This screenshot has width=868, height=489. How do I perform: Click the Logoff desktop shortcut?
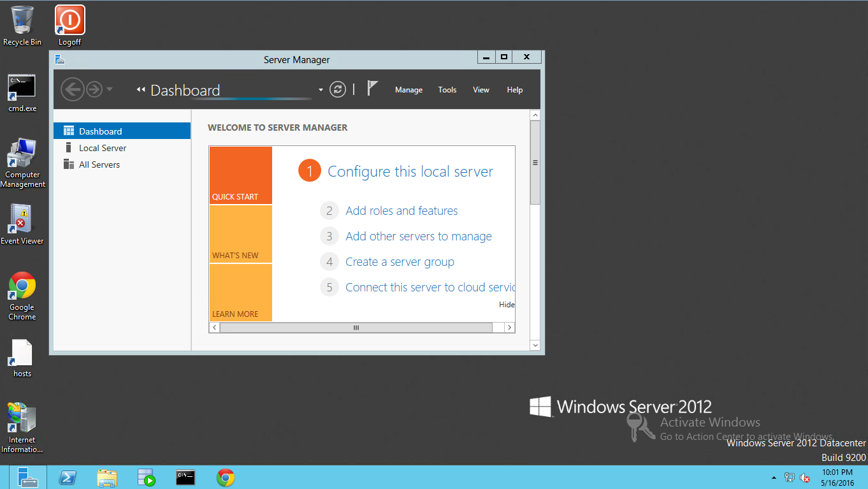(x=69, y=26)
